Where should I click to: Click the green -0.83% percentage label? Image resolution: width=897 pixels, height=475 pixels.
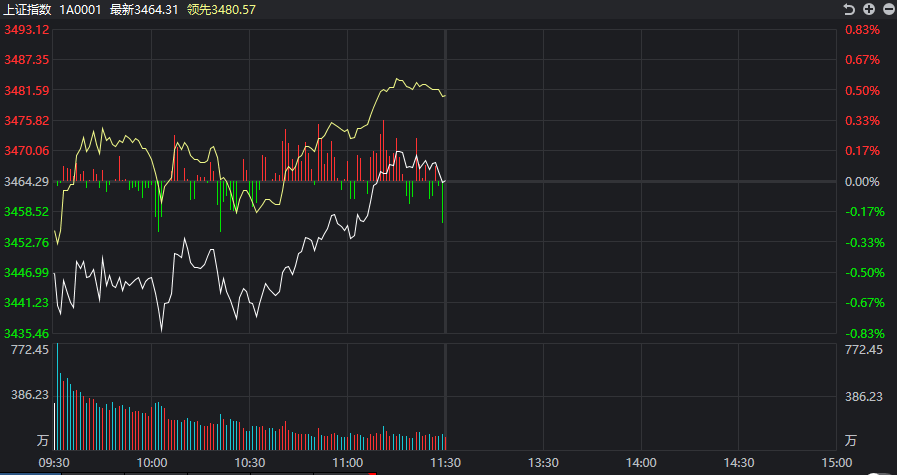pos(864,333)
